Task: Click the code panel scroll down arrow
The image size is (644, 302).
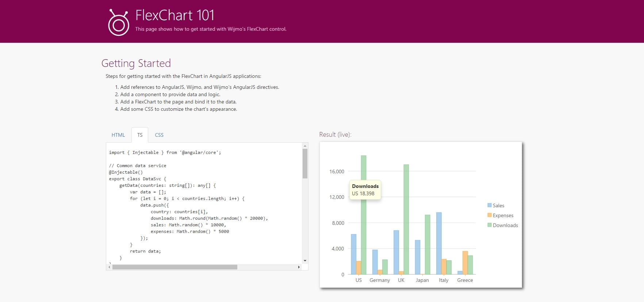Action: 305,261
